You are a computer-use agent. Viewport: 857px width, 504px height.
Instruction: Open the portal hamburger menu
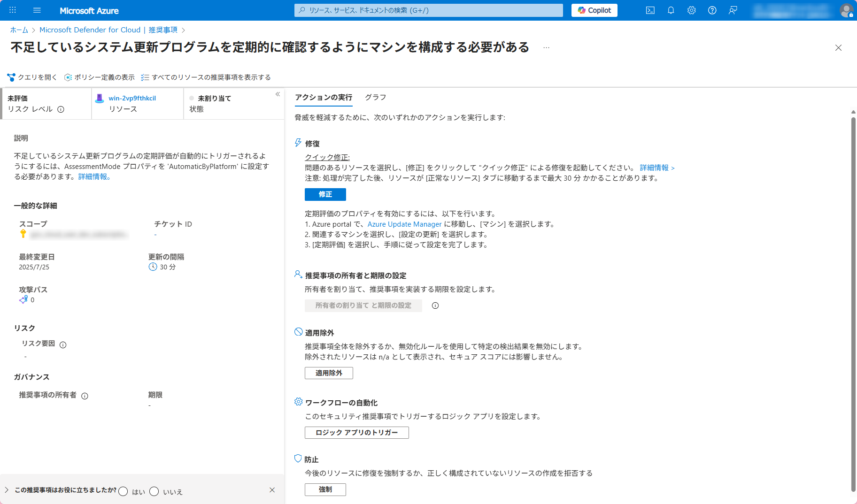coord(37,10)
